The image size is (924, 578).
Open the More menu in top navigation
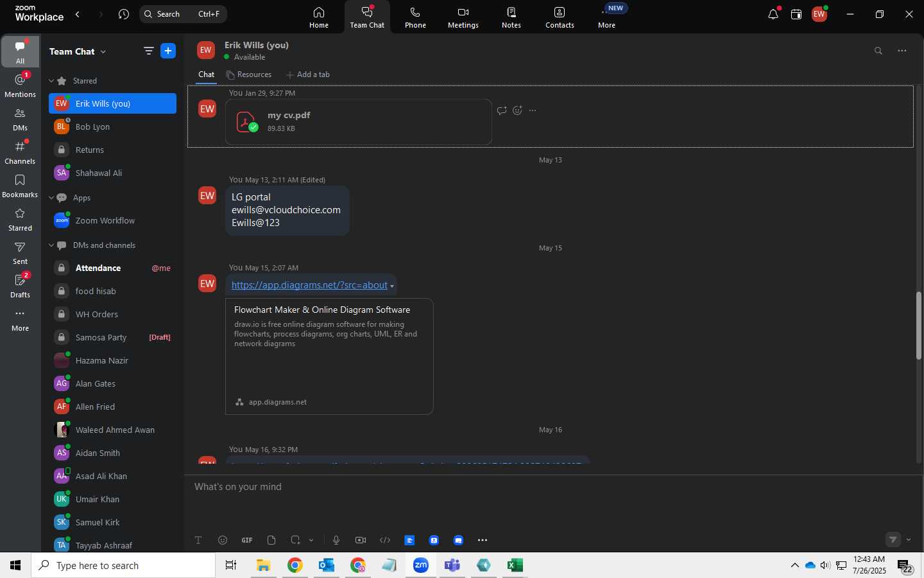607,17
